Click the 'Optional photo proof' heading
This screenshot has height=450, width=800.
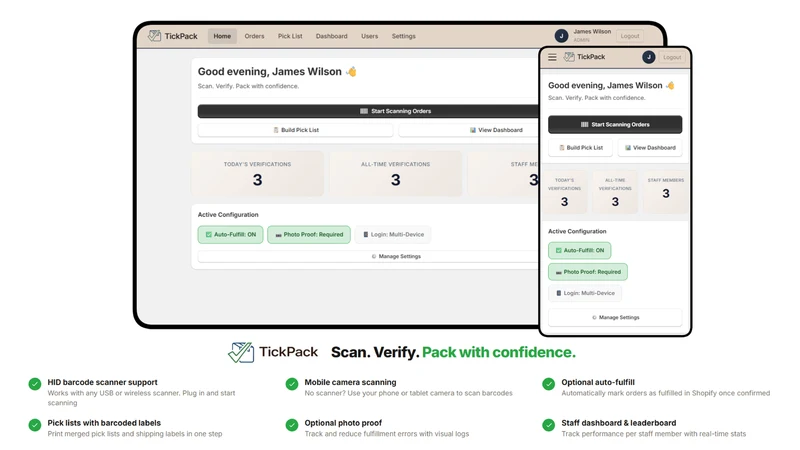[x=343, y=423]
